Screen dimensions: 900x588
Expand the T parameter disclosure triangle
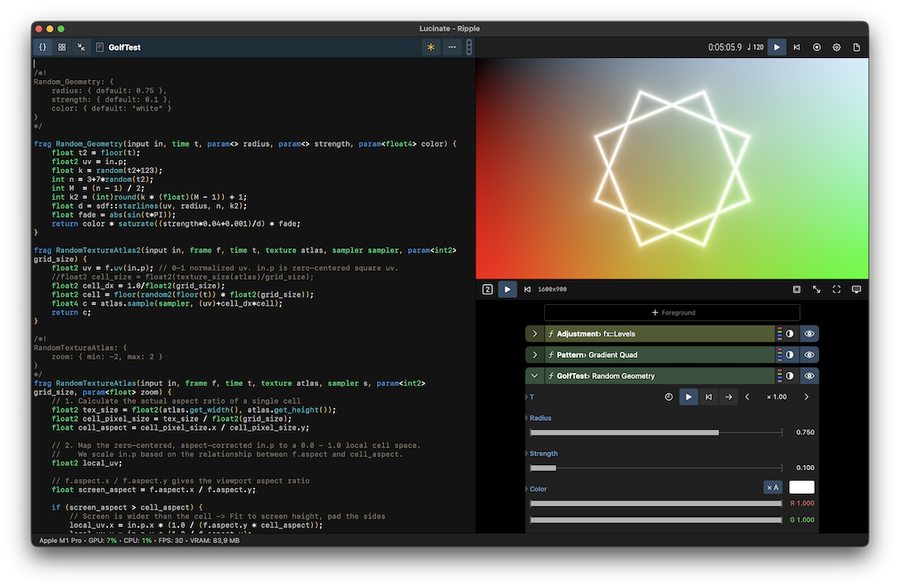[527, 396]
